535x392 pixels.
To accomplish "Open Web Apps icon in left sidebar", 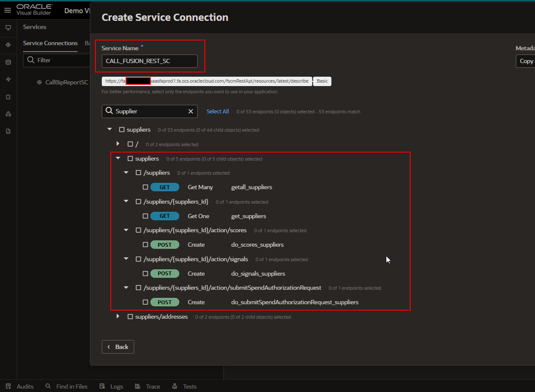I will click(8, 27).
